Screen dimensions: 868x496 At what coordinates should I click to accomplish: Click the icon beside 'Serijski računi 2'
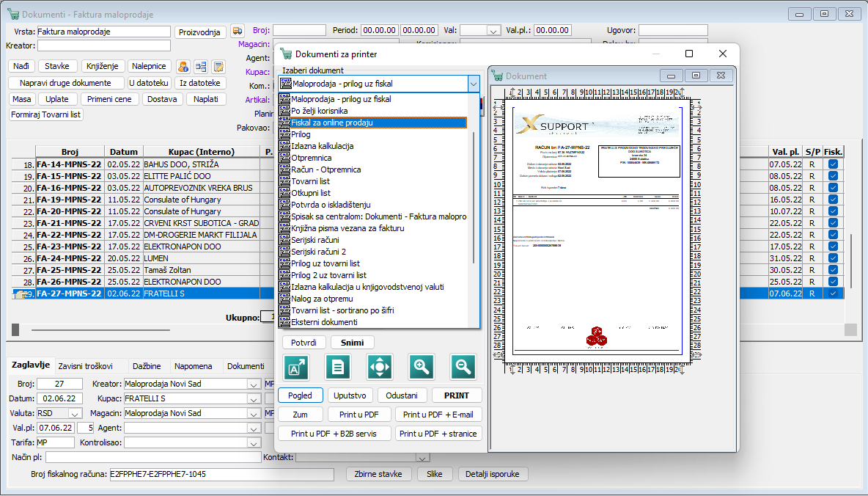285,252
